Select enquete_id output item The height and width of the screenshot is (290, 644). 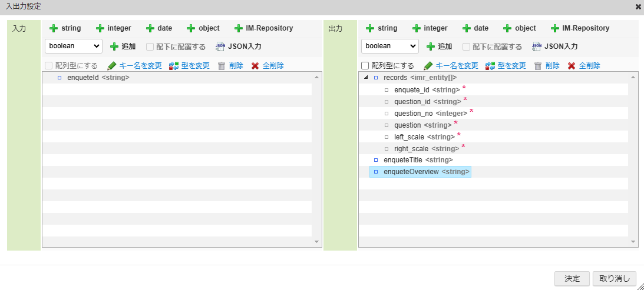pyautogui.click(x=427, y=89)
